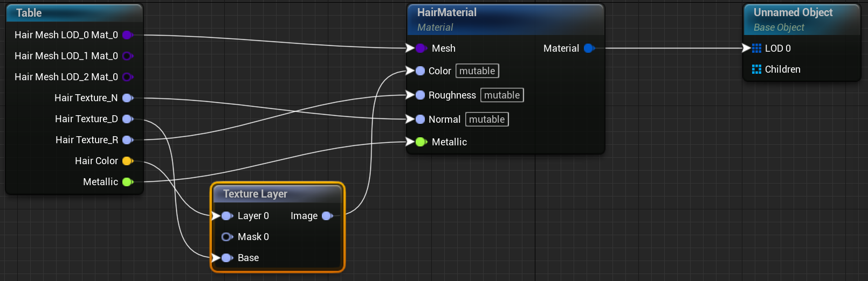Click the Color input pin on HairMaterial
The image size is (868, 281).
pos(420,71)
